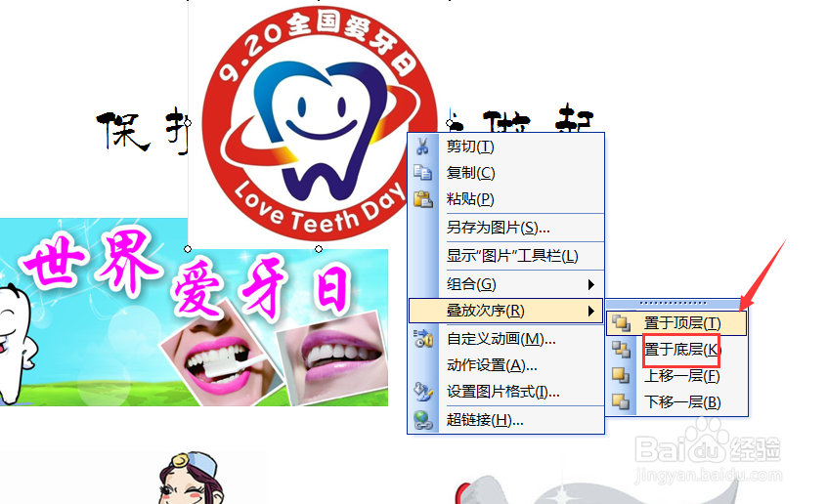The image size is (827, 504).
Task: Click the Copy pages icon
Action: pos(422,172)
